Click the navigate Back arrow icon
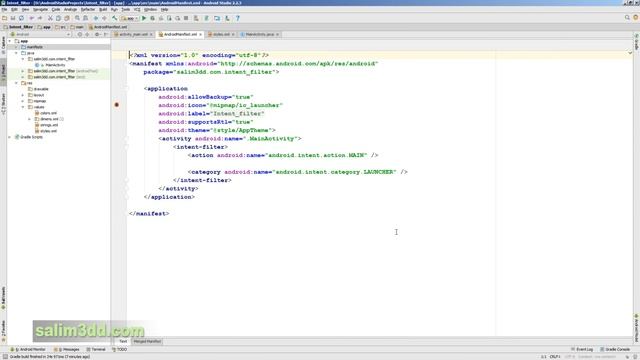The width and height of the screenshot is (640, 360). (96, 18)
